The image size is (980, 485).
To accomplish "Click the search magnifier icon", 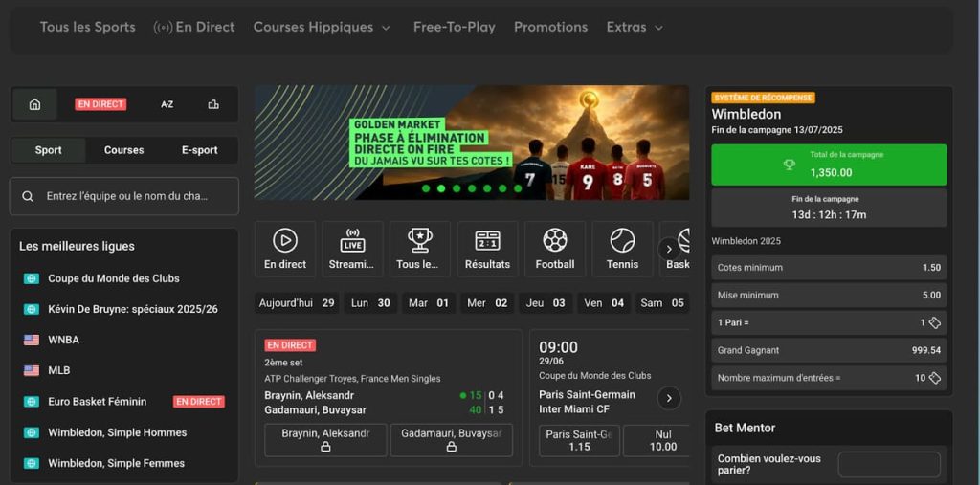I will 28,196.
